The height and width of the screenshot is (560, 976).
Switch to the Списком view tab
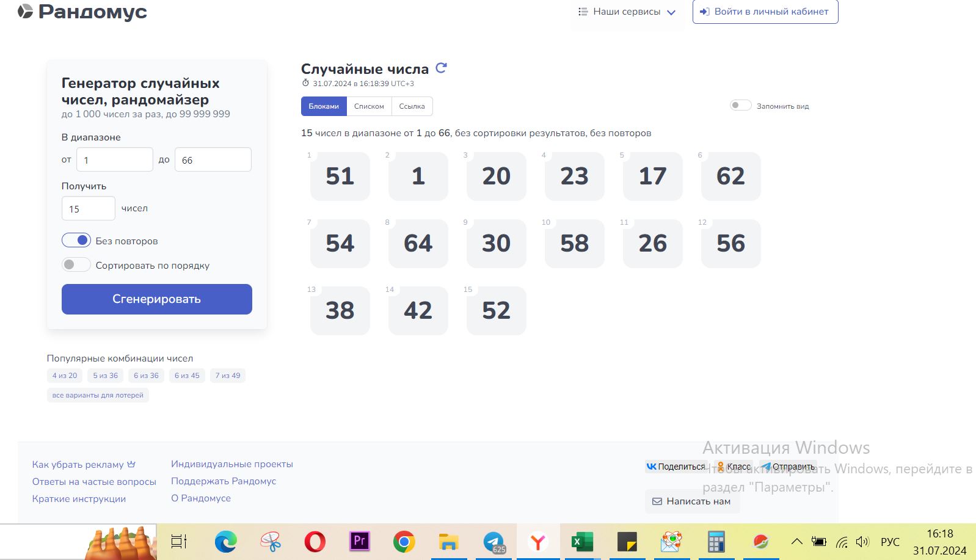pyautogui.click(x=369, y=106)
